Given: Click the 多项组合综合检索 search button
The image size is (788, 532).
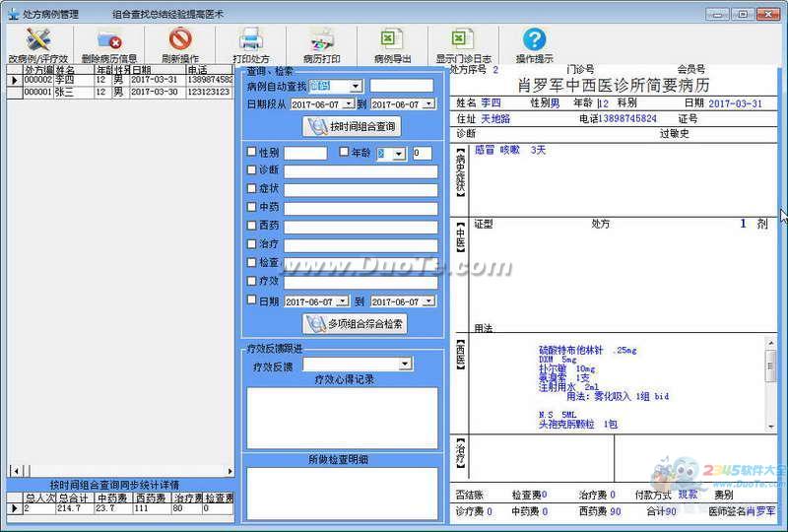Looking at the screenshot, I should coord(355,324).
